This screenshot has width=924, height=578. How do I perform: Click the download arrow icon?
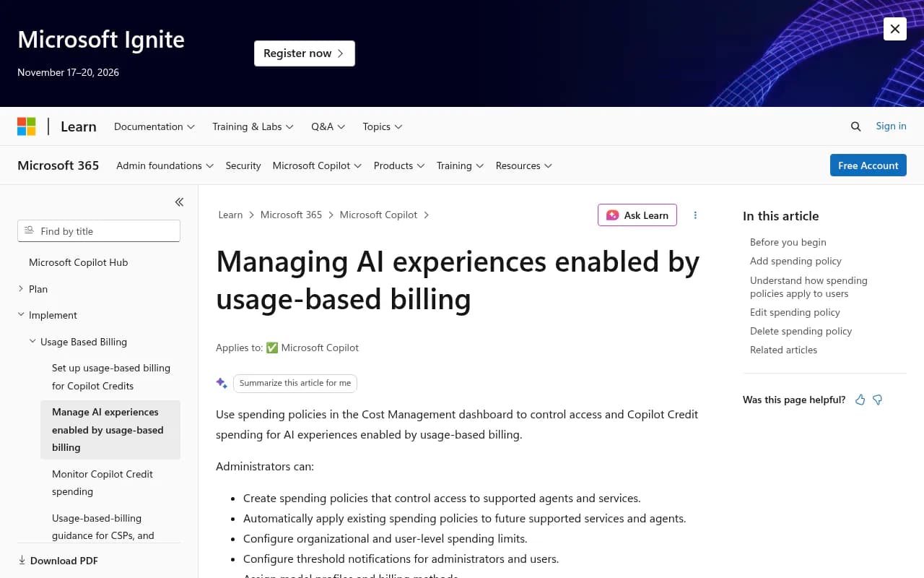click(x=22, y=561)
